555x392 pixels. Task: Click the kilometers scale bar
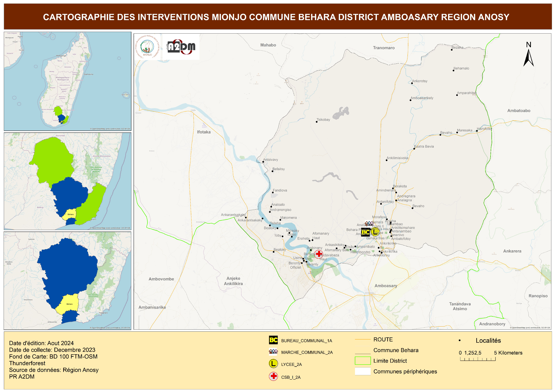(478, 359)
